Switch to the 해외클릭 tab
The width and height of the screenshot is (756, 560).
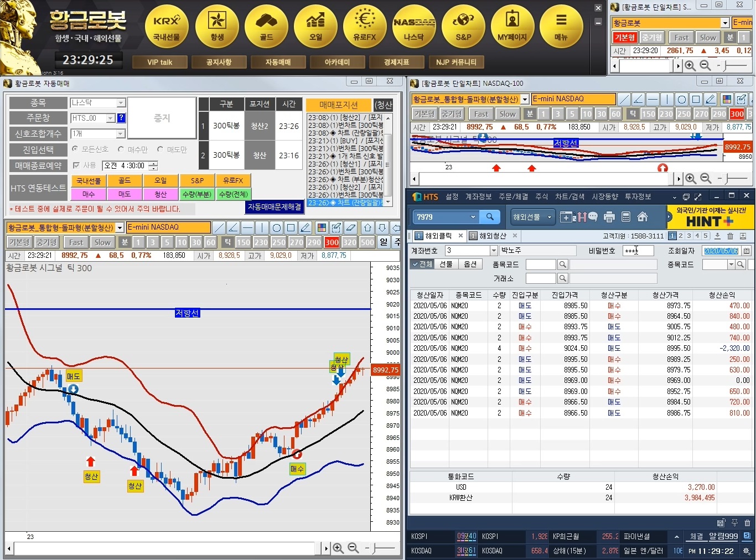438,236
